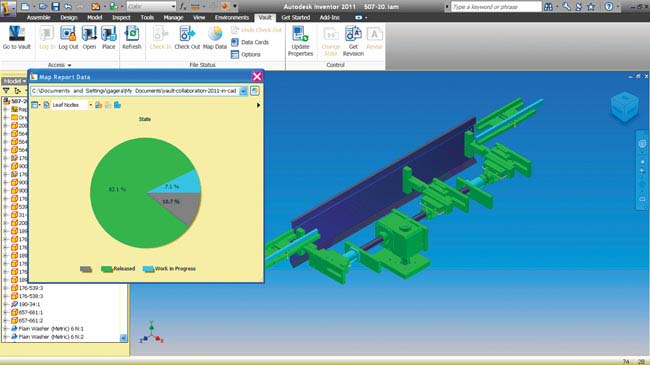The image size is (650, 365).
Task: Refresh vault file status
Action: [x=132, y=38]
